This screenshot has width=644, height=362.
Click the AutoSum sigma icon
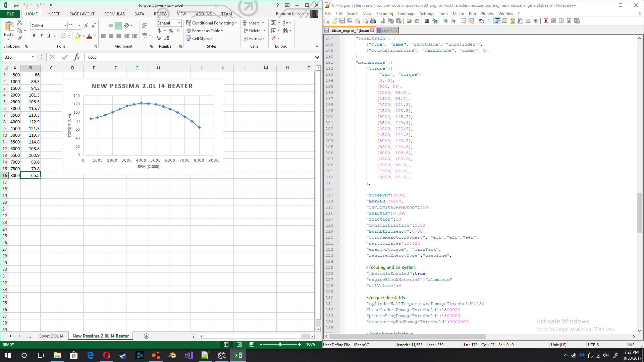click(274, 23)
